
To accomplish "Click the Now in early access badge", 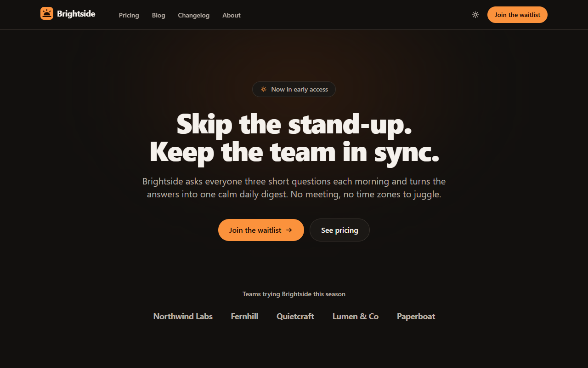I will click(x=294, y=89).
